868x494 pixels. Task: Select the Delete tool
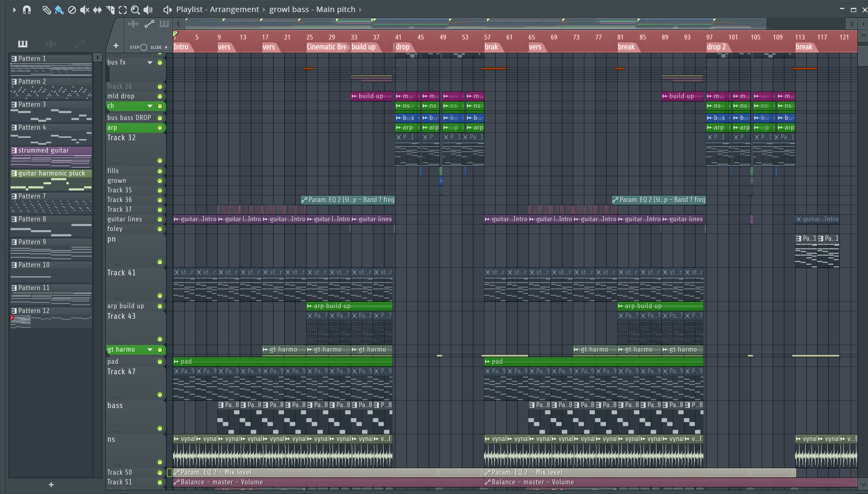72,10
